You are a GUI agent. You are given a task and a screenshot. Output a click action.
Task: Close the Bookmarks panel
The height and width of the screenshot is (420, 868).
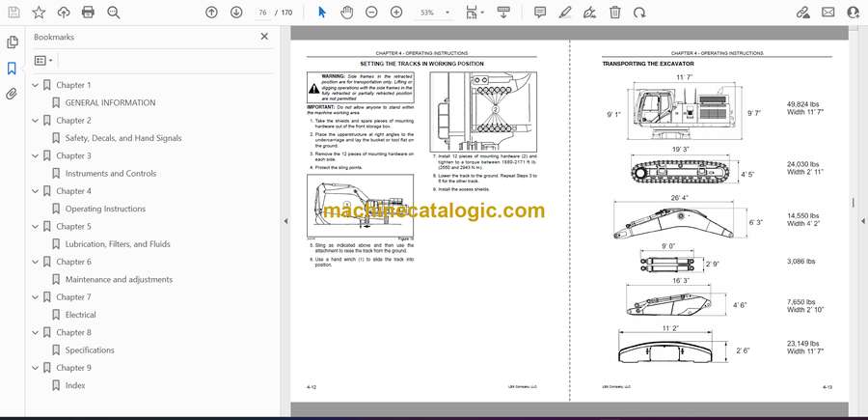pyautogui.click(x=264, y=37)
